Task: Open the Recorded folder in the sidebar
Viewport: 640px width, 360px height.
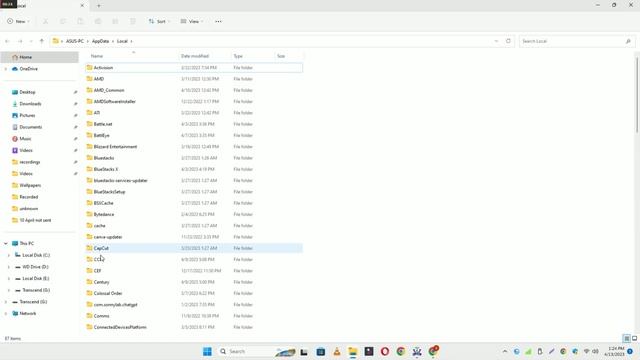Action: pyautogui.click(x=29, y=197)
